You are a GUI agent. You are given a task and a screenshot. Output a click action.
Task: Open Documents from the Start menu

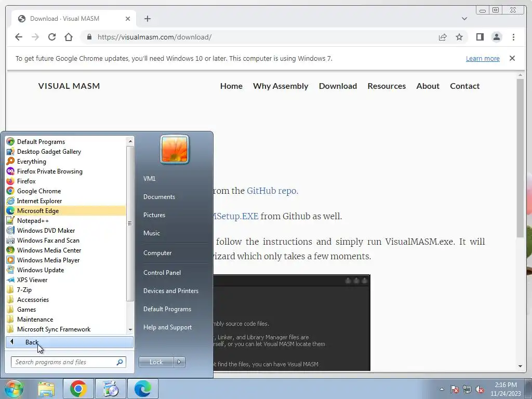(x=159, y=197)
